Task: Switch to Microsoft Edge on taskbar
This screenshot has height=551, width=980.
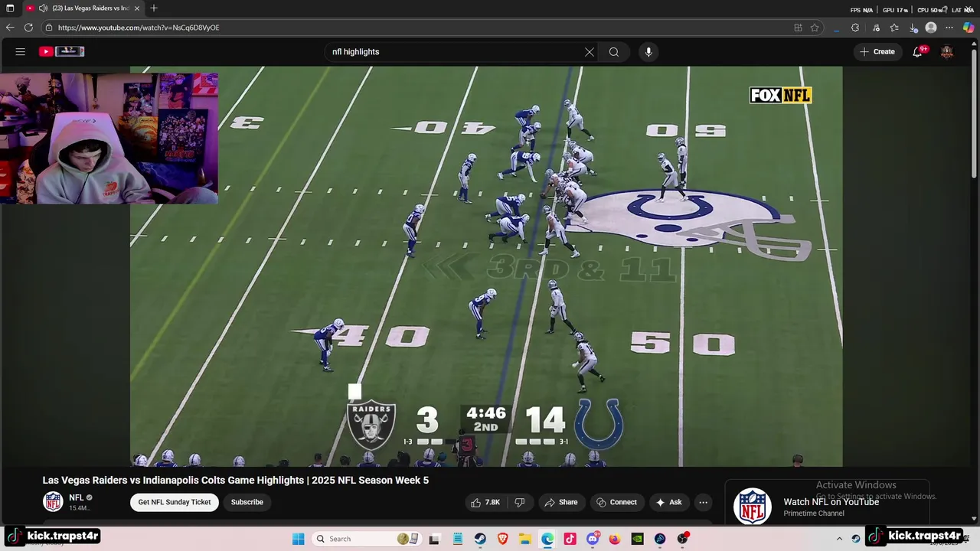Action: 547,539
